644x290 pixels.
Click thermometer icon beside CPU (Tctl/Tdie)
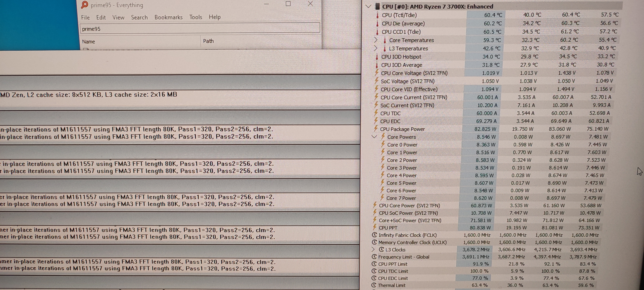tap(378, 15)
